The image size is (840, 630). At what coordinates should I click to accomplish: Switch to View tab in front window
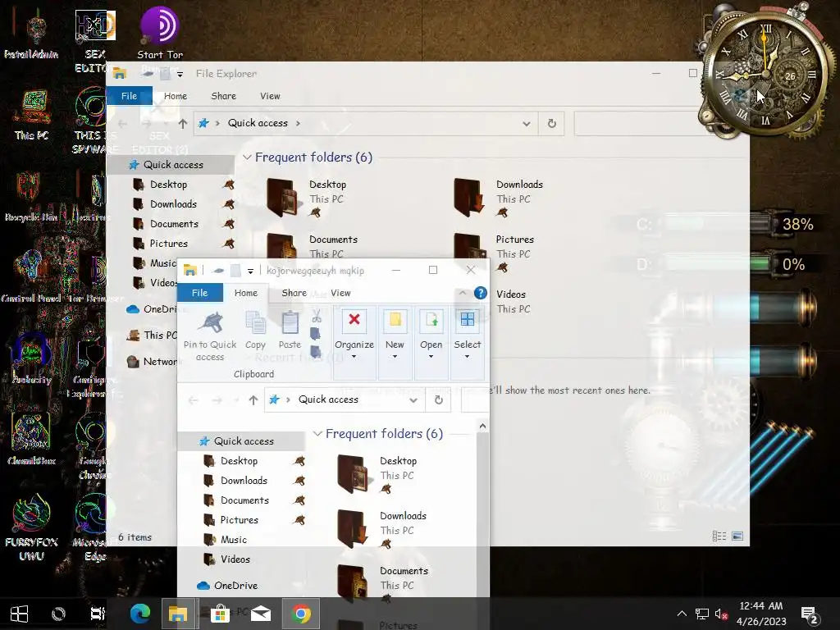tap(340, 293)
